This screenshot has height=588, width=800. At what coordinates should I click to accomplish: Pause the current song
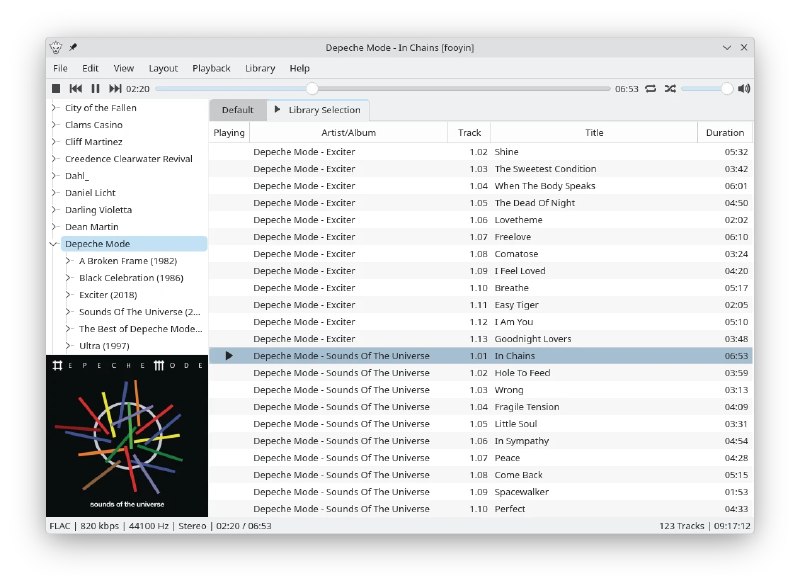pyautogui.click(x=95, y=89)
